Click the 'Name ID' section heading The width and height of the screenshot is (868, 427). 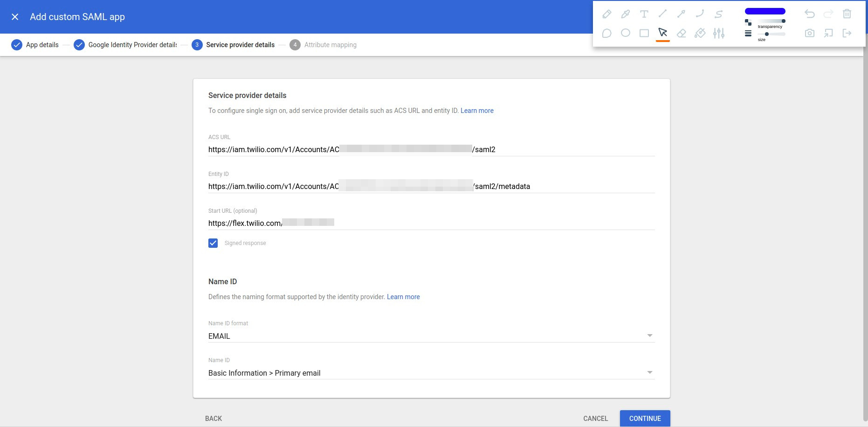pyautogui.click(x=223, y=281)
